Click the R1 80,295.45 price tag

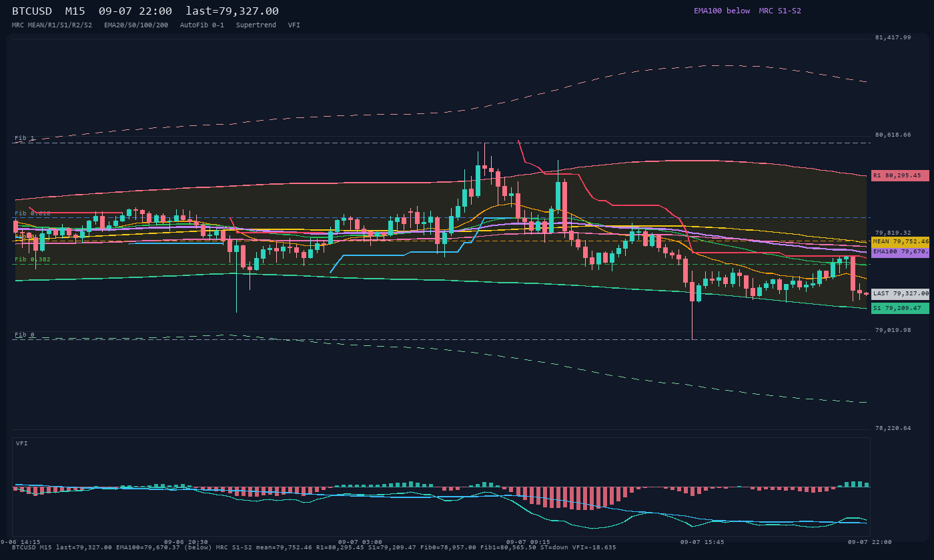900,175
